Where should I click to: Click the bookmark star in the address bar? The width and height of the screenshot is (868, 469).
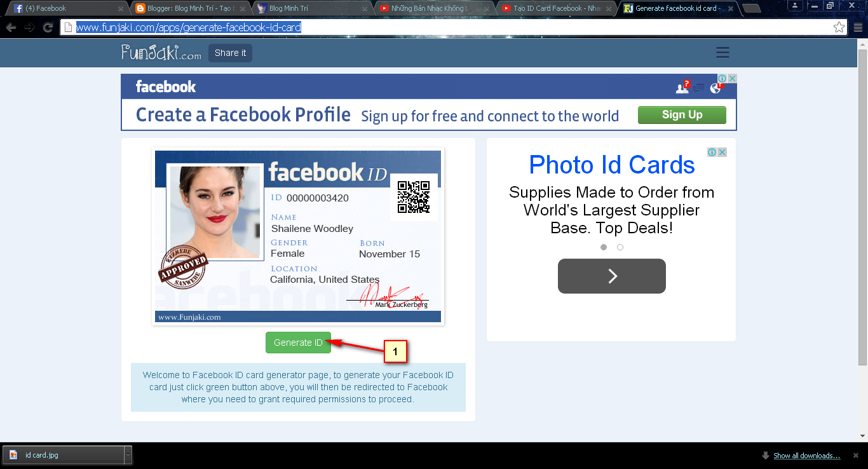(x=840, y=27)
